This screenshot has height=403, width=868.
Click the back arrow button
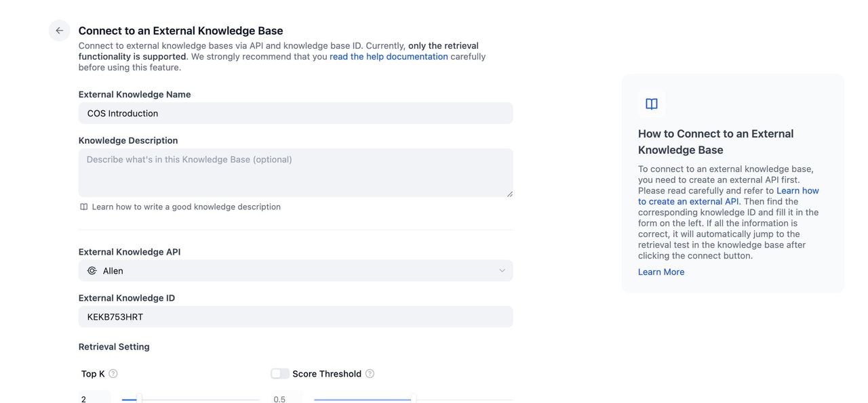[x=60, y=30]
